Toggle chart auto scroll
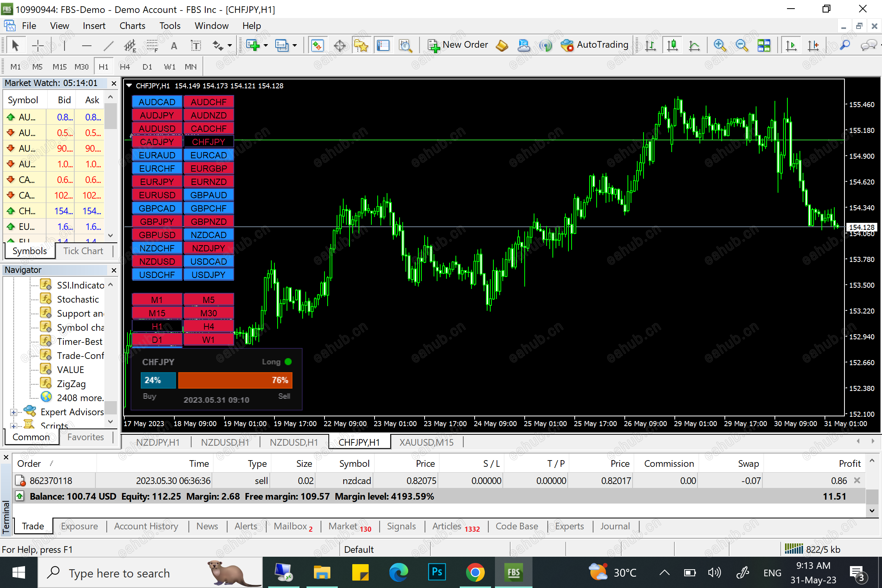 (791, 45)
